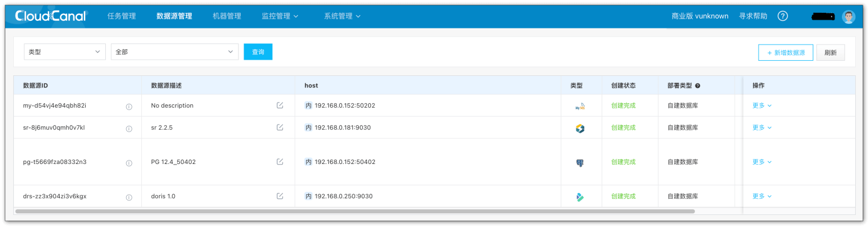
Task: Click host text 192.168.0.250:9030
Action: click(x=344, y=196)
